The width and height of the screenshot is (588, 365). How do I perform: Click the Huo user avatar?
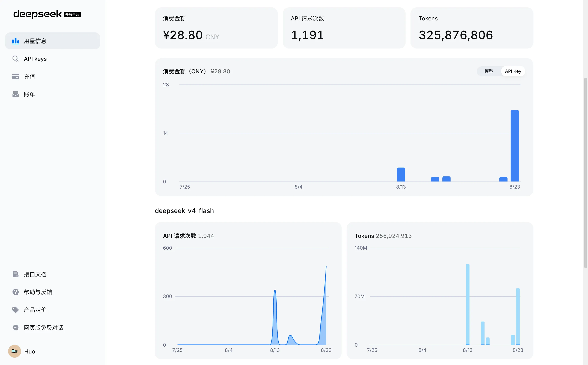(15, 351)
